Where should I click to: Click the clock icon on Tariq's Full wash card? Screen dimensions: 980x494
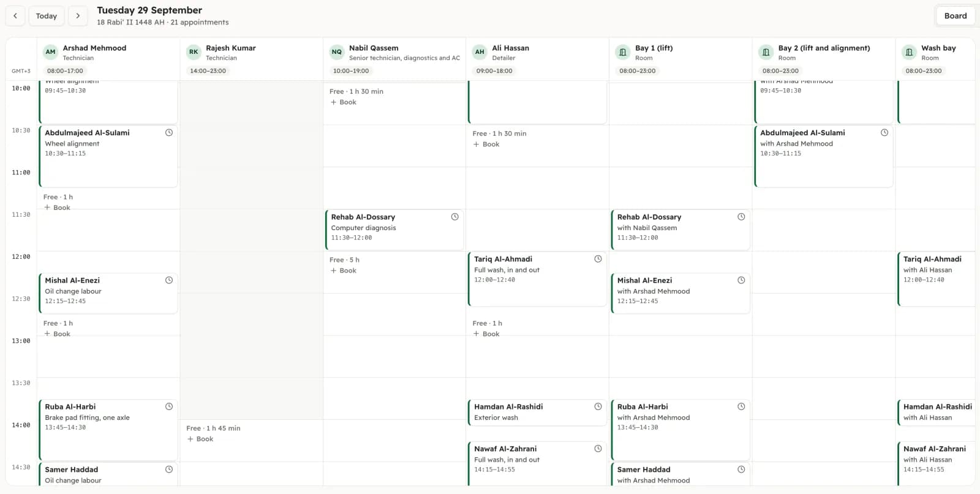tap(598, 259)
